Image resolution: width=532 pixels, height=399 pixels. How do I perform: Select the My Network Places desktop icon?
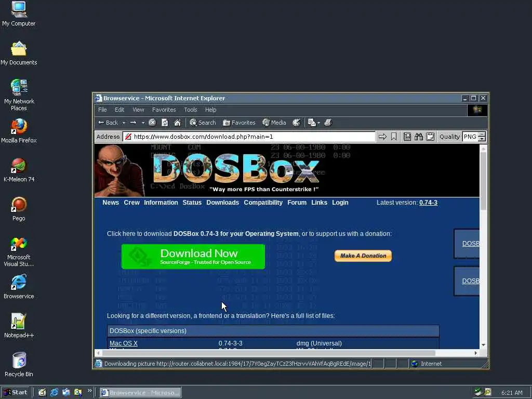(19, 95)
